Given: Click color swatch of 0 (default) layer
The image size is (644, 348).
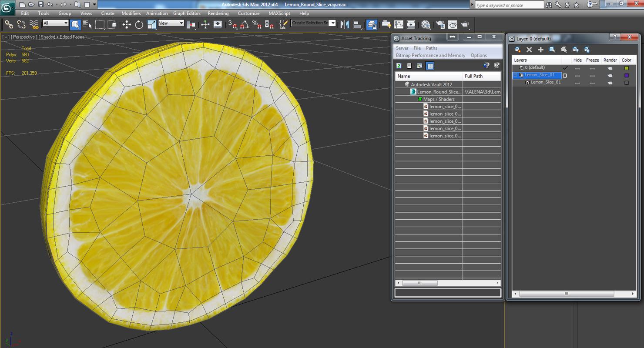Looking at the screenshot, I should [x=627, y=68].
